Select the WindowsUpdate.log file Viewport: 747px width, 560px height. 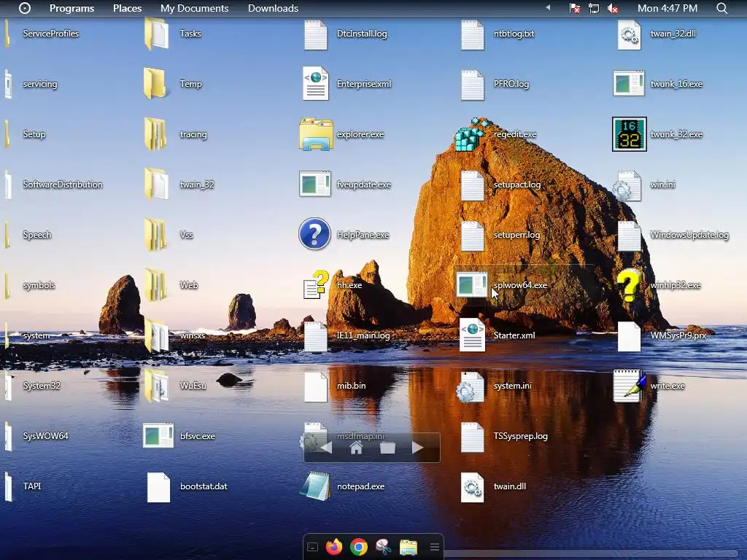click(629, 236)
